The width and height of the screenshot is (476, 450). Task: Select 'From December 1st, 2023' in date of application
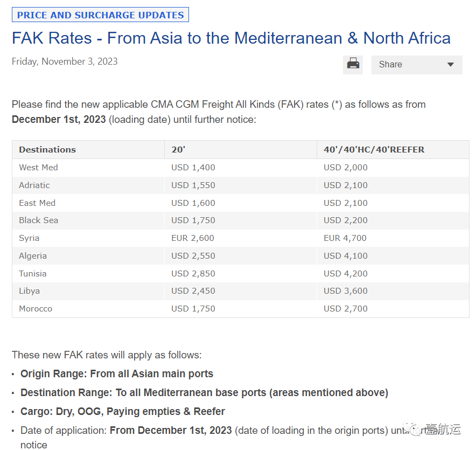171,430
